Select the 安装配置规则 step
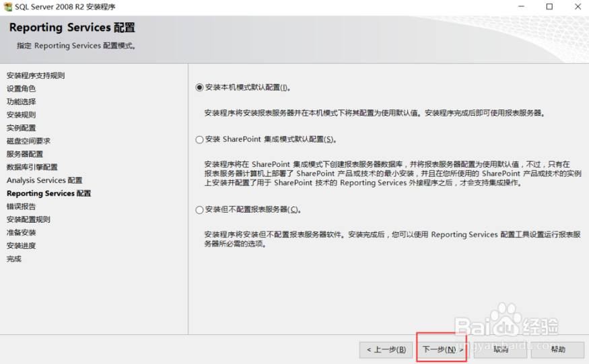 point(28,219)
